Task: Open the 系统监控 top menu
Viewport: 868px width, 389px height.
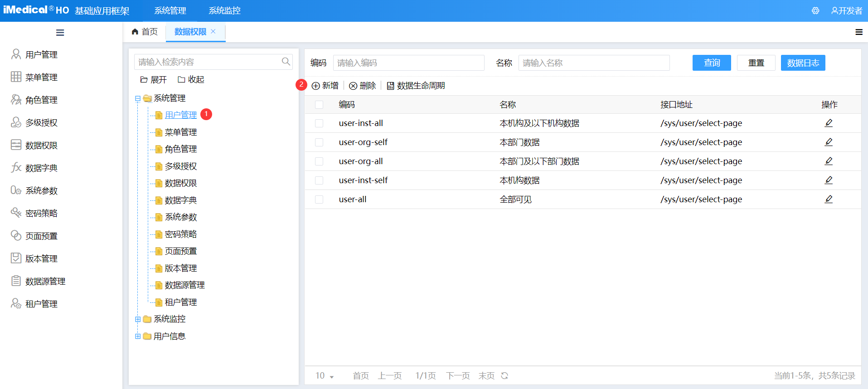Action: pyautogui.click(x=224, y=10)
